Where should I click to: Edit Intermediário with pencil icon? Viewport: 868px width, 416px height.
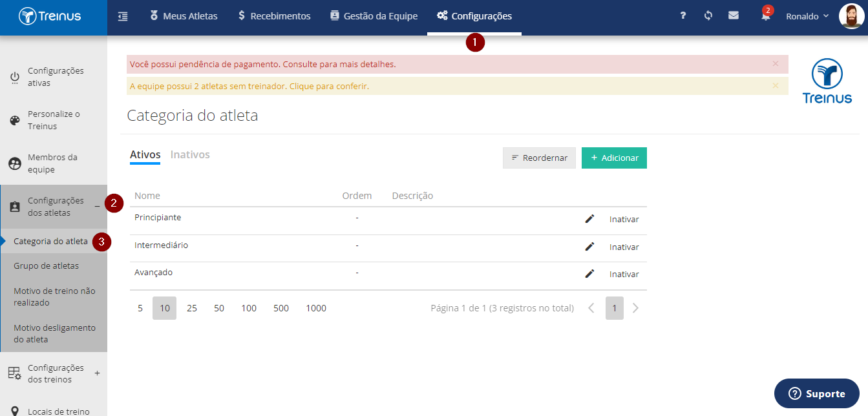[x=589, y=246]
